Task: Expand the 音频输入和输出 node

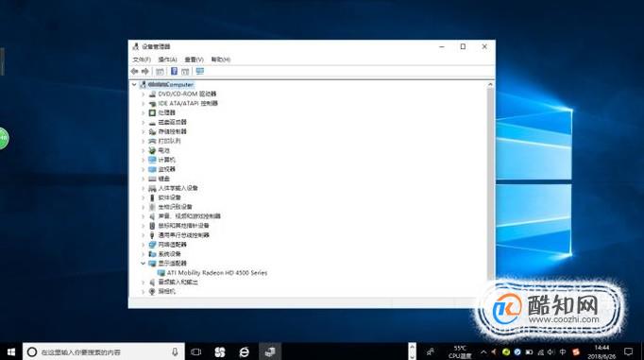Action: coord(144,283)
